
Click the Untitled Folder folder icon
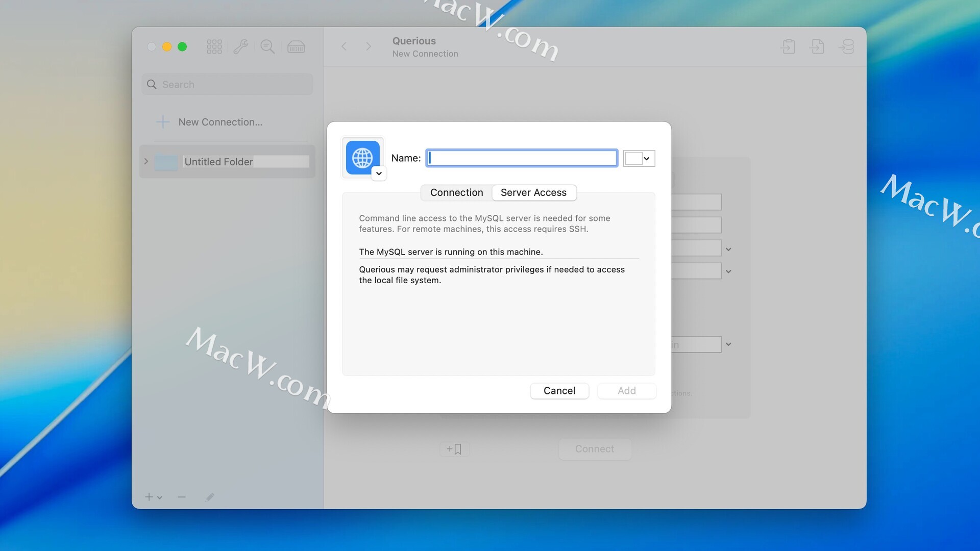(x=166, y=162)
